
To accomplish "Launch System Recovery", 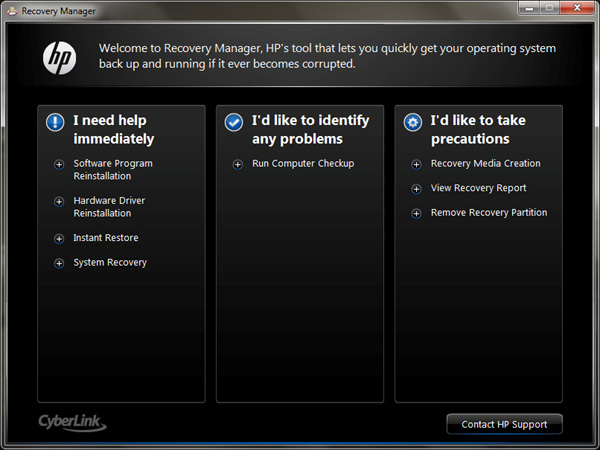I will 110,262.
